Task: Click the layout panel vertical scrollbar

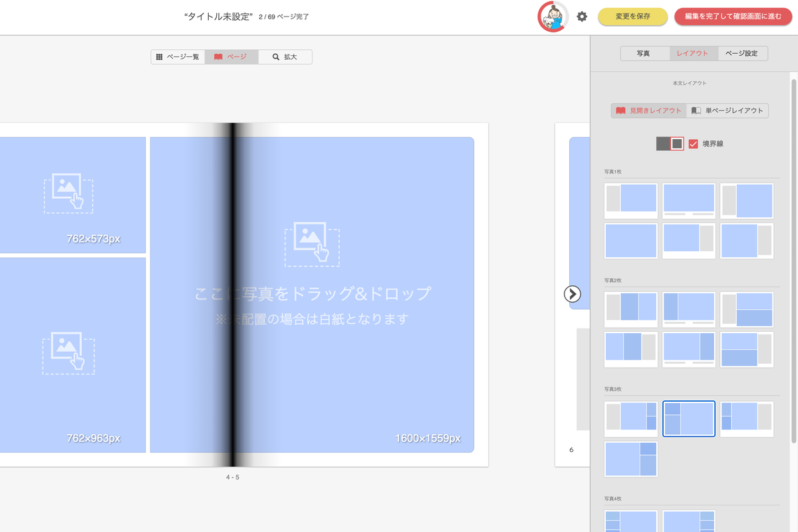Action: click(x=793, y=259)
